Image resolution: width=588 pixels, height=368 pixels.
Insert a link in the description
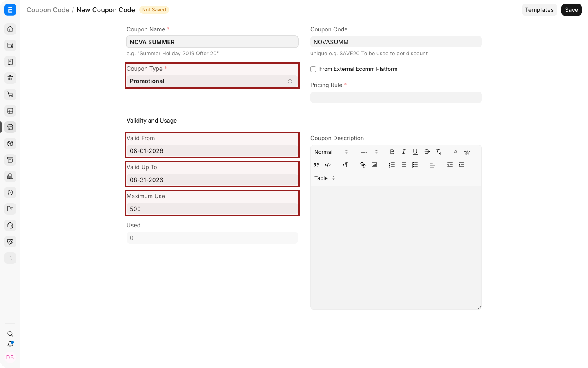tap(363, 165)
